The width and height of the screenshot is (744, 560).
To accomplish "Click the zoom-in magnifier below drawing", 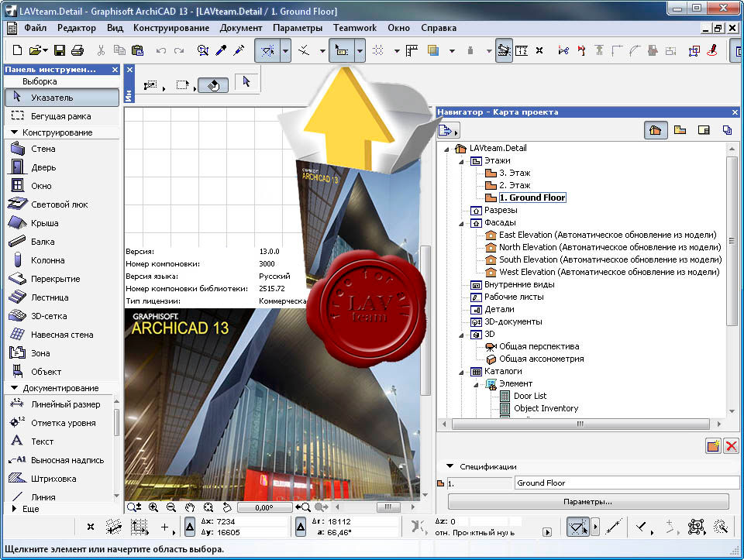I will tap(153, 507).
